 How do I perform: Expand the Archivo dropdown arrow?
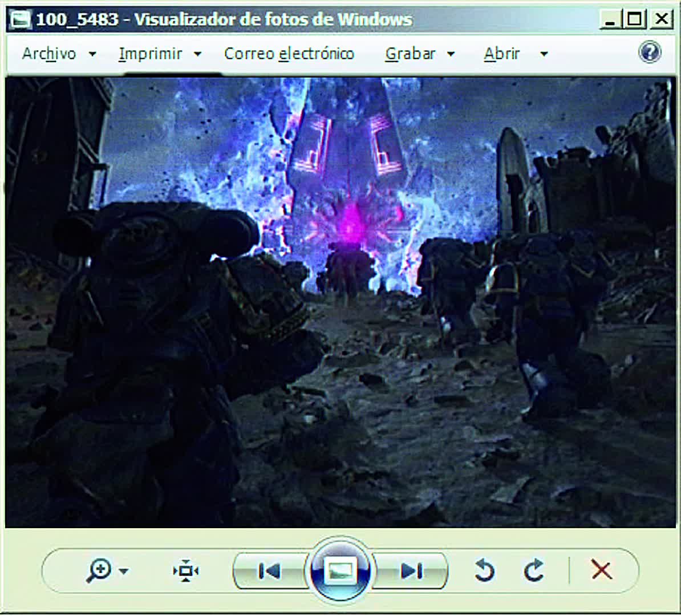click(92, 54)
